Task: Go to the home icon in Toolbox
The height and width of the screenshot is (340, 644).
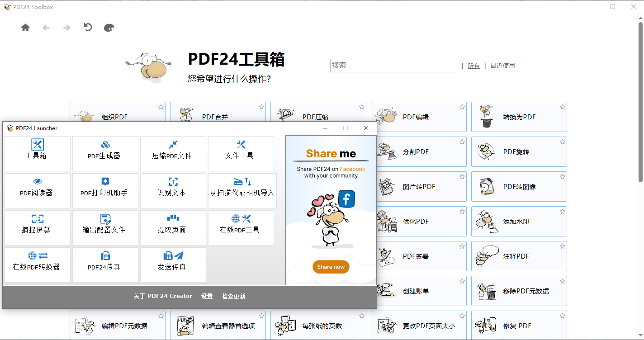Action: click(25, 28)
